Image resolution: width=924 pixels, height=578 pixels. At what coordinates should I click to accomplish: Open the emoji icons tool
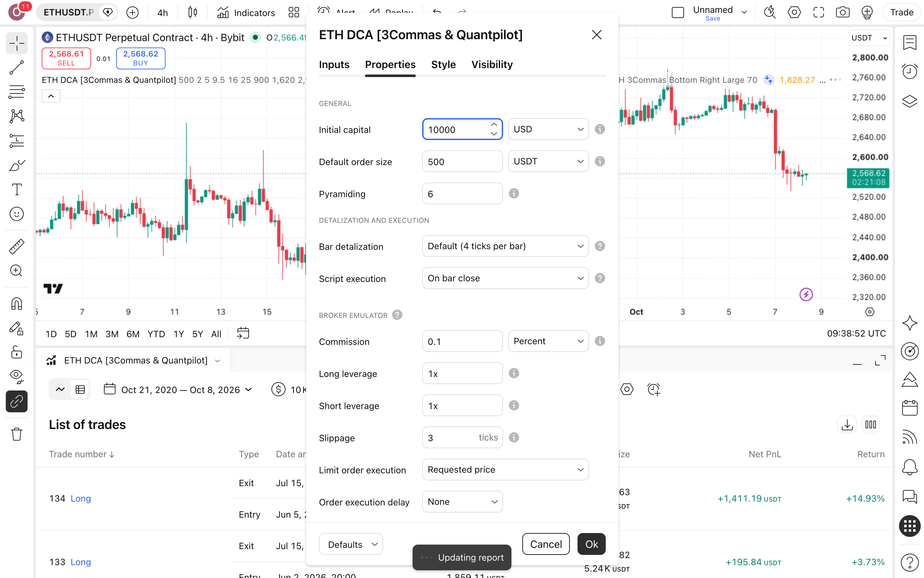(x=16, y=214)
